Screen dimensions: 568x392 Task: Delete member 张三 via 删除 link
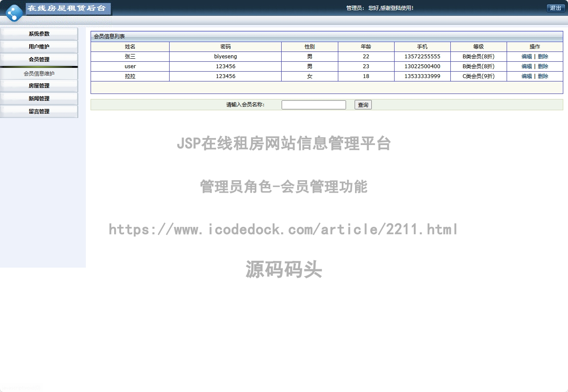[x=543, y=57]
